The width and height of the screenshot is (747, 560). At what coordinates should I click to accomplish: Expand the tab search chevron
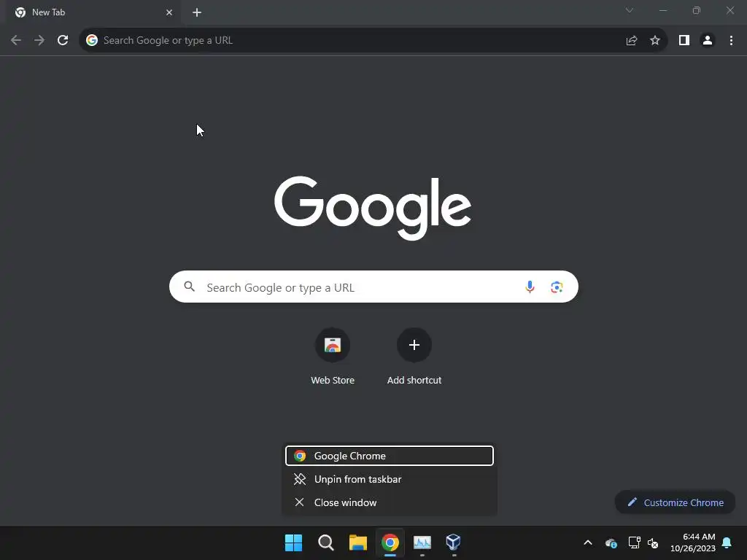coord(630,10)
